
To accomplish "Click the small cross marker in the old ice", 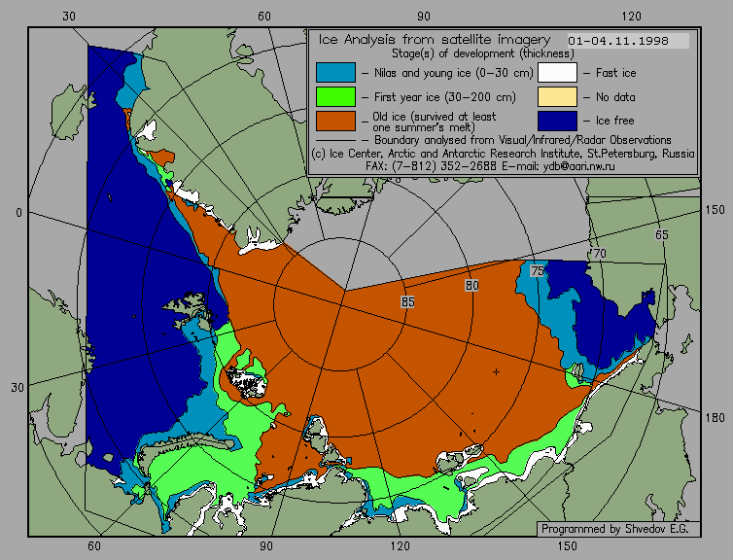I will pyautogui.click(x=496, y=372).
